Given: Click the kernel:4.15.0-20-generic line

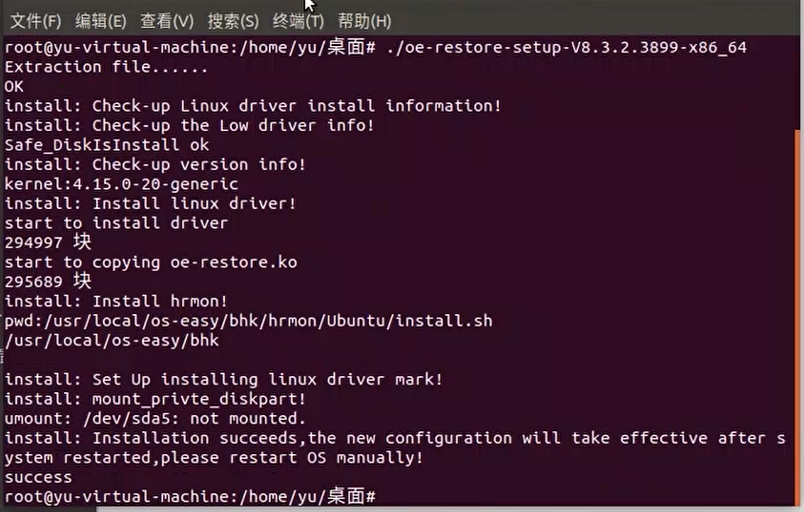Looking at the screenshot, I should (121, 184).
